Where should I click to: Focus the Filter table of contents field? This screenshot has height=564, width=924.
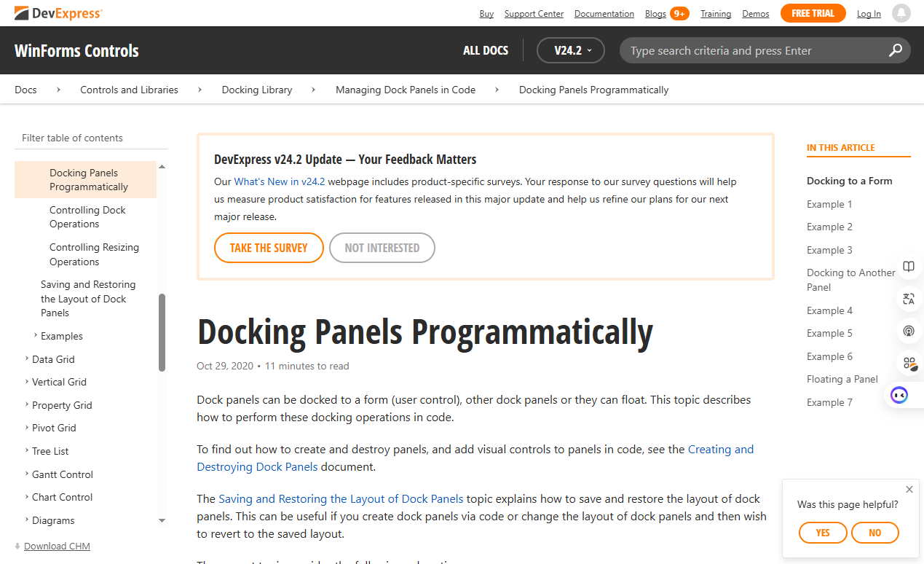pos(91,138)
